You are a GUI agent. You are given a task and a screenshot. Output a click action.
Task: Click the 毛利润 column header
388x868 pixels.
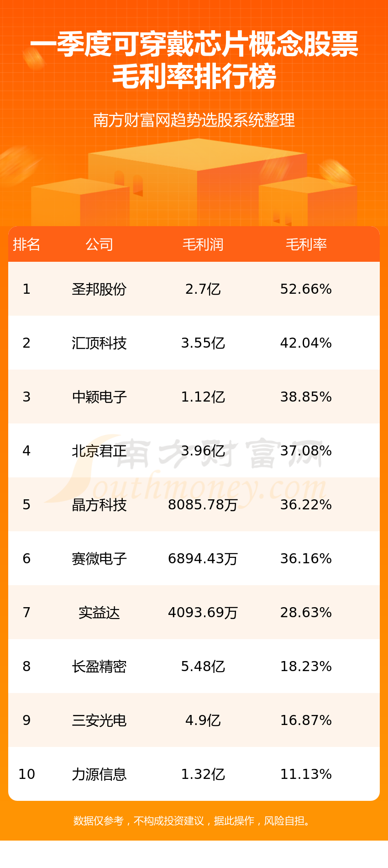203,244
